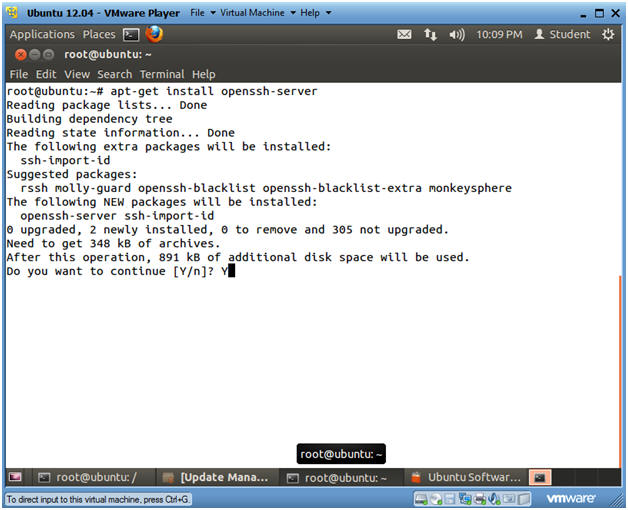This screenshot has width=628, height=510.
Task: Open the sound volume indicator
Action: [457, 34]
